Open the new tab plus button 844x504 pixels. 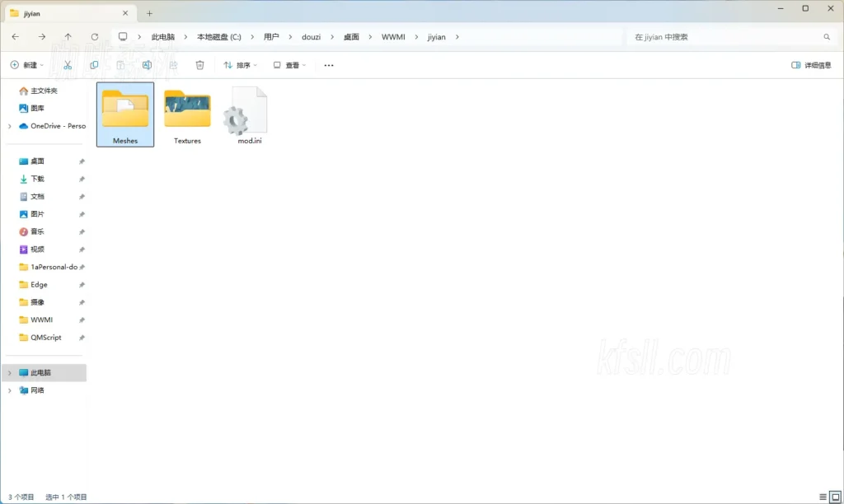coord(149,13)
